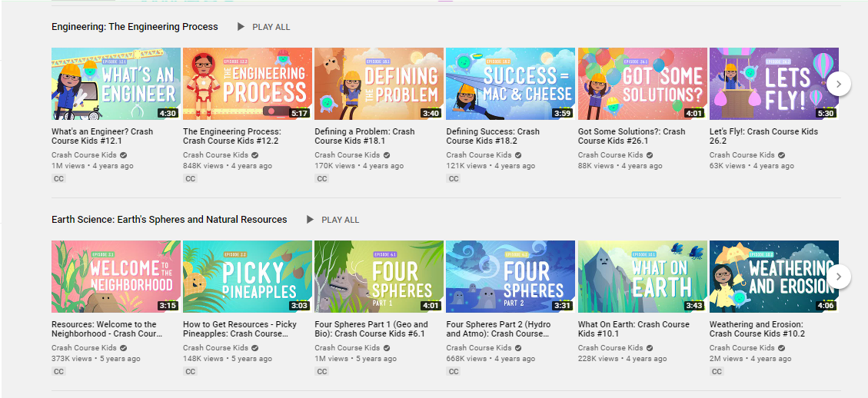Click CC badge under Weathering and Erosion video
Screen dimensions: 868x398
click(717, 371)
